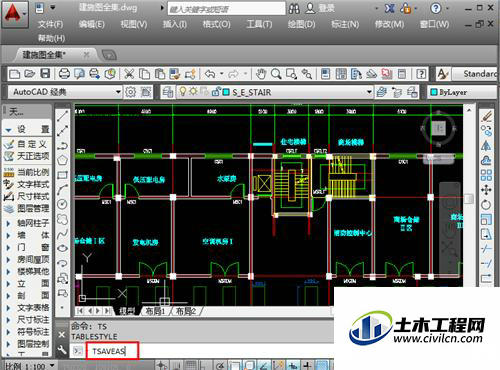Select the Erase modify tool
The width and height of the screenshot is (500, 370).
487,116
